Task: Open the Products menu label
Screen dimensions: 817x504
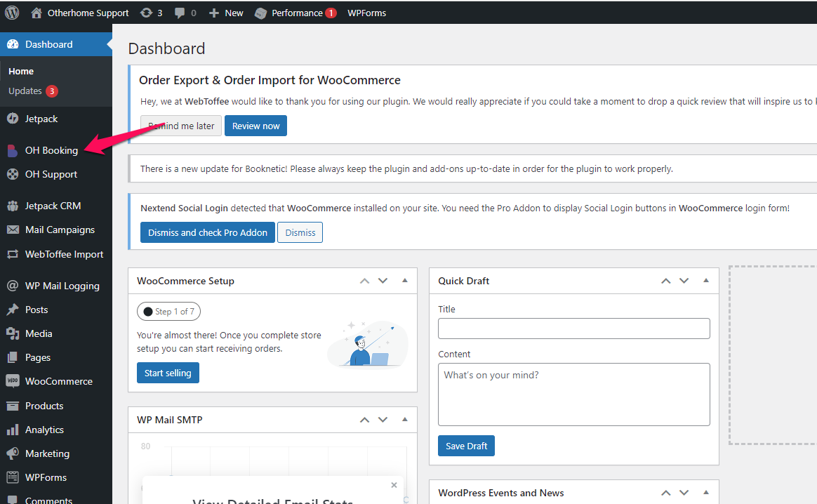Action: point(44,406)
